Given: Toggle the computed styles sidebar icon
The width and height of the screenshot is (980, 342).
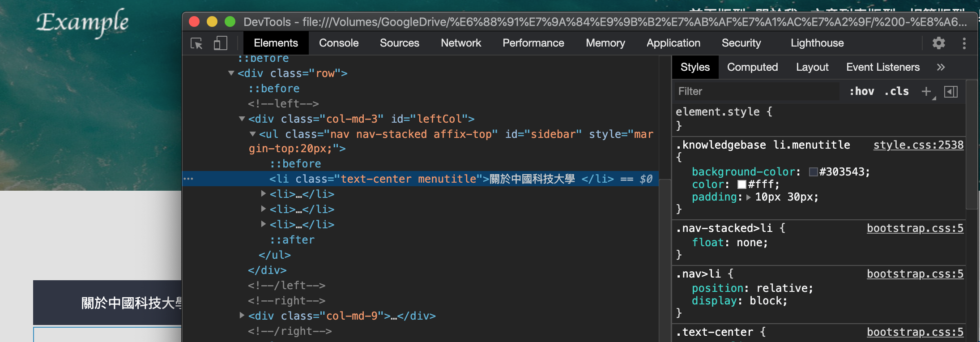Looking at the screenshot, I should point(950,91).
